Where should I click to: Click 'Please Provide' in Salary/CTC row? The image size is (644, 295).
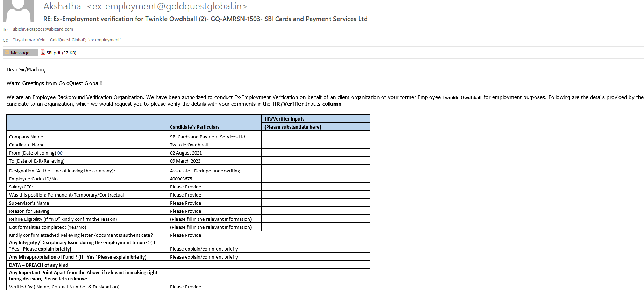[185, 187]
